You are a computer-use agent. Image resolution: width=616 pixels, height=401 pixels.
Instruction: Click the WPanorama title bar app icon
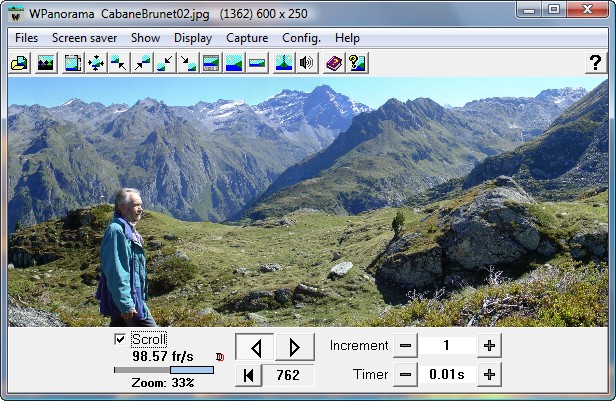click(16, 14)
